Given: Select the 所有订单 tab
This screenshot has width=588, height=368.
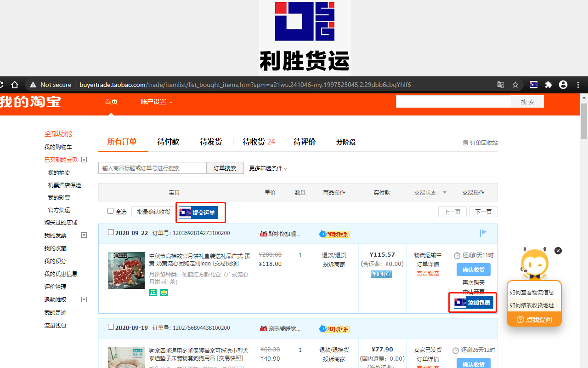Looking at the screenshot, I should coord(122,142).
